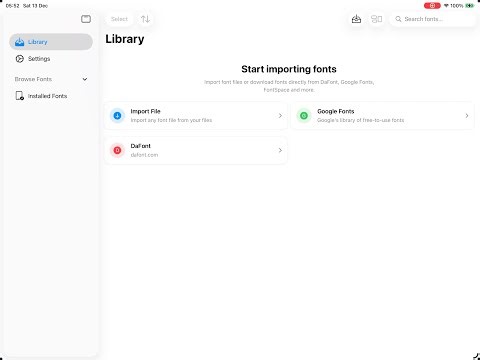Click the chevron on Google Fonts card
The image size is (480, 360).
(467, 116)
